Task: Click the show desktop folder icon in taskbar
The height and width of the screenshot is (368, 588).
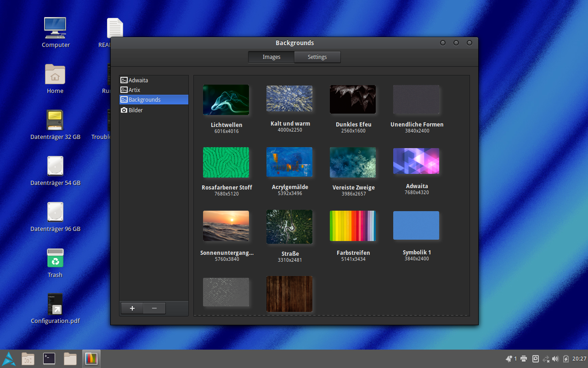Action: 28,359
